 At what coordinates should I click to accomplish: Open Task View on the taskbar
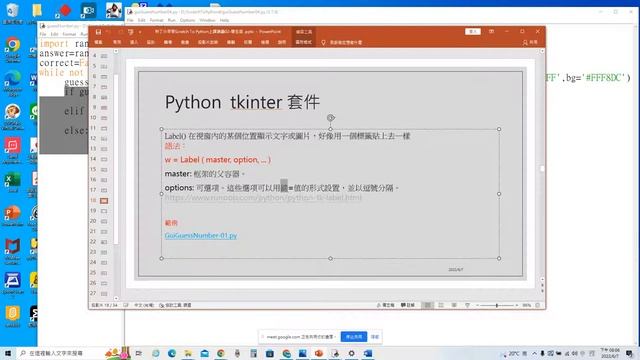coord(139,353)
